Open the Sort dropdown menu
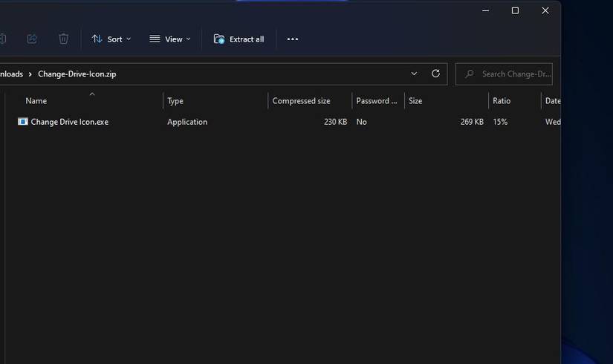613x364 pixels. coord(111,39)
